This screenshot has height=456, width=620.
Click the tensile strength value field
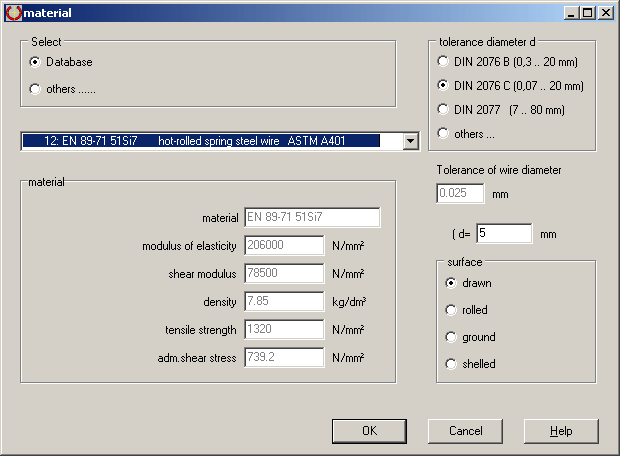(x=284, y=330)
